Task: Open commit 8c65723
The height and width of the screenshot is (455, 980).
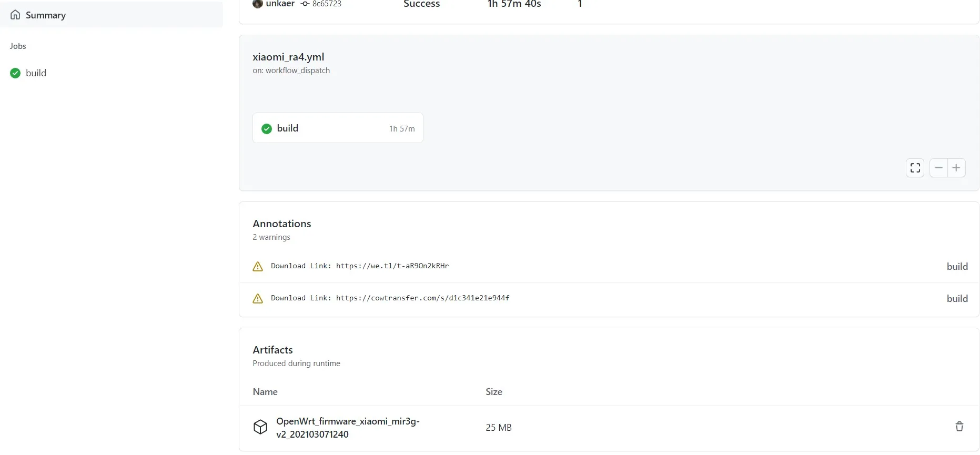Action: click(x=327, y=4)
